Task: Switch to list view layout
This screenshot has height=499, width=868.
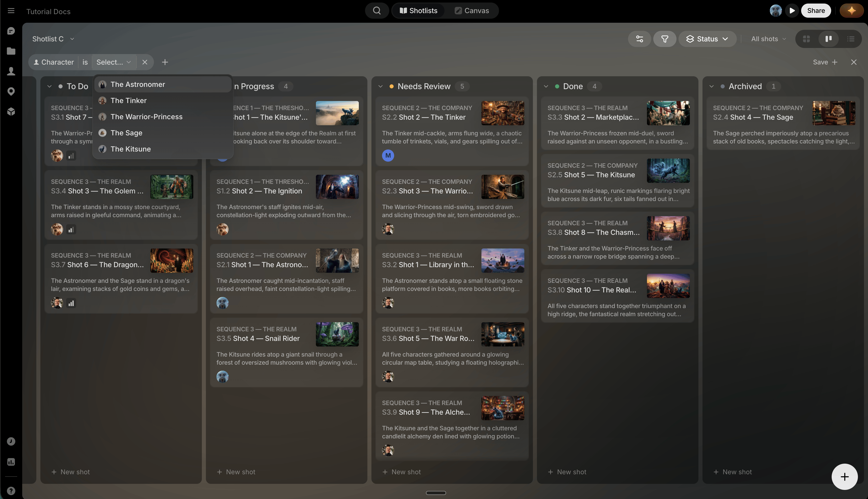Action: coord(851,39)
